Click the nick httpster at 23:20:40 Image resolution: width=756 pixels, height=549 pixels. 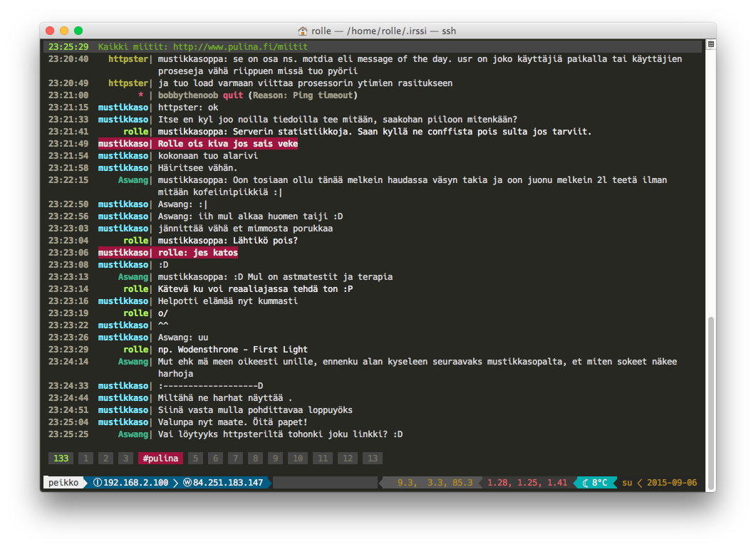pos(128,59)
